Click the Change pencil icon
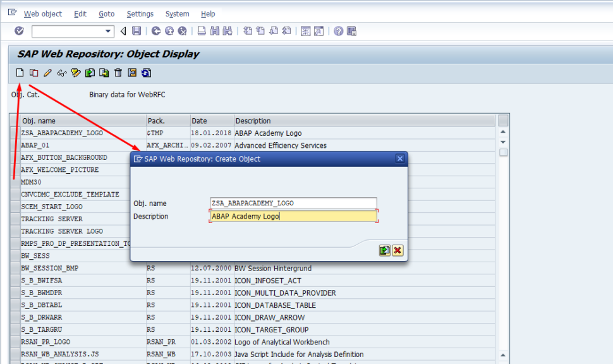Image resolution: width=613 pixels, height=364 pixels. pyautogui.click(x=47, y=73)
